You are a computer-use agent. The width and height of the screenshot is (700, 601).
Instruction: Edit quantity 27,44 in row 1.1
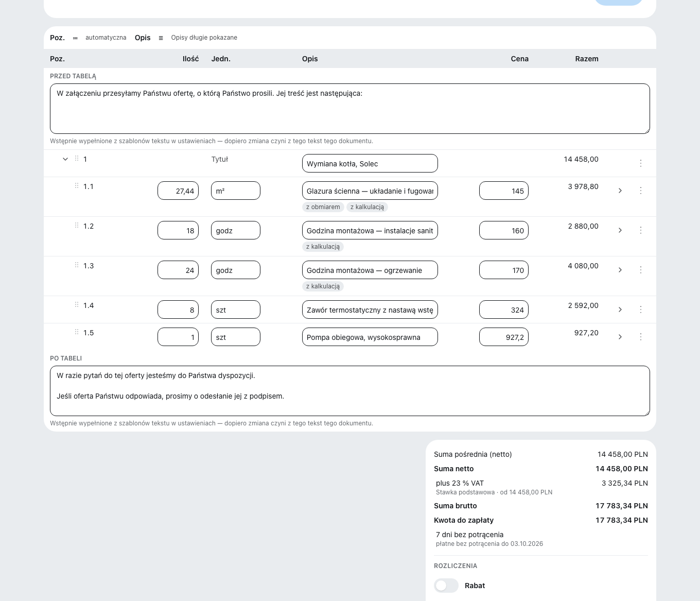(178, 191)
